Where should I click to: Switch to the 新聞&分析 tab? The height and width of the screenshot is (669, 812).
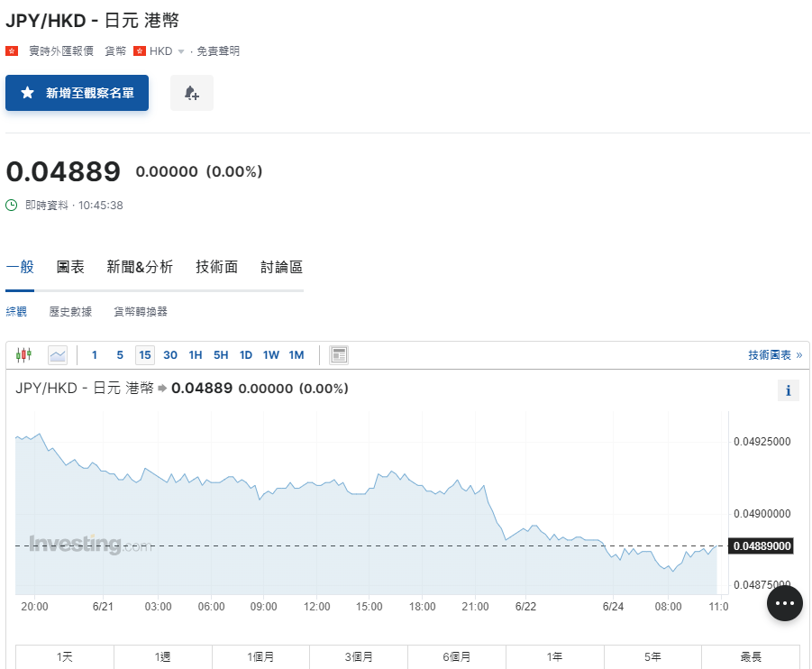pyautogui.click(x=140, y=267)
